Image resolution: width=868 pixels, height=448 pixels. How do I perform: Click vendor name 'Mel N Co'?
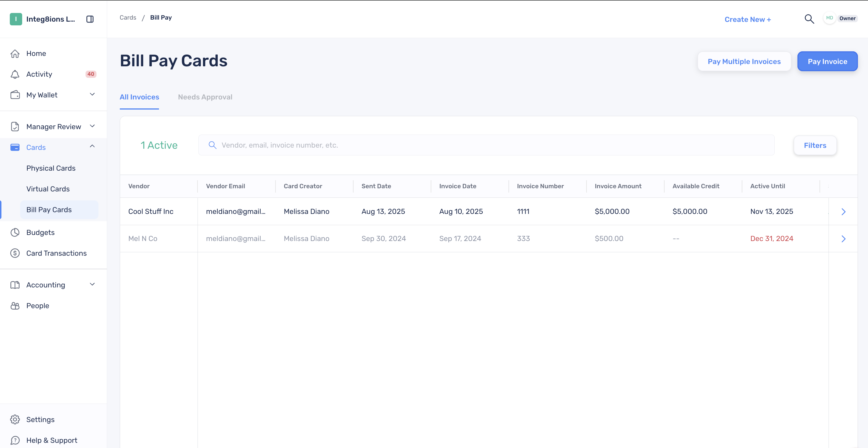(x=143, y=239)
